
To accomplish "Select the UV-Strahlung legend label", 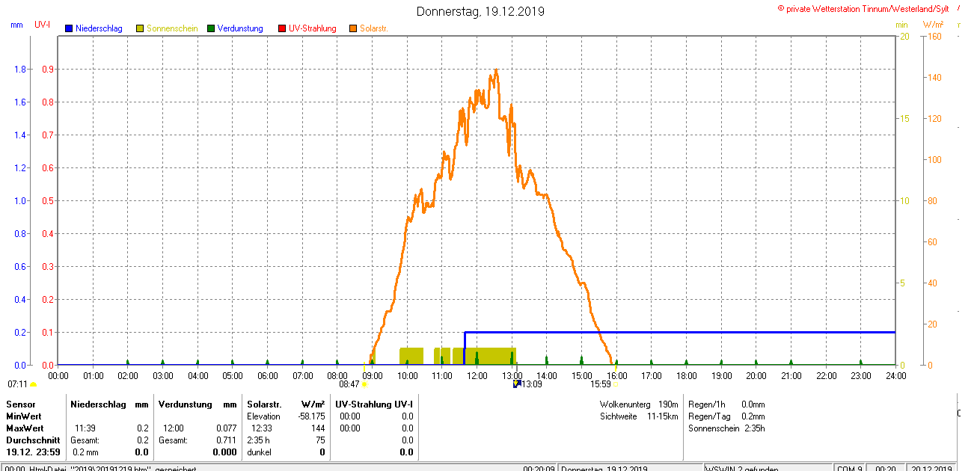I will [x=313, y=28].
